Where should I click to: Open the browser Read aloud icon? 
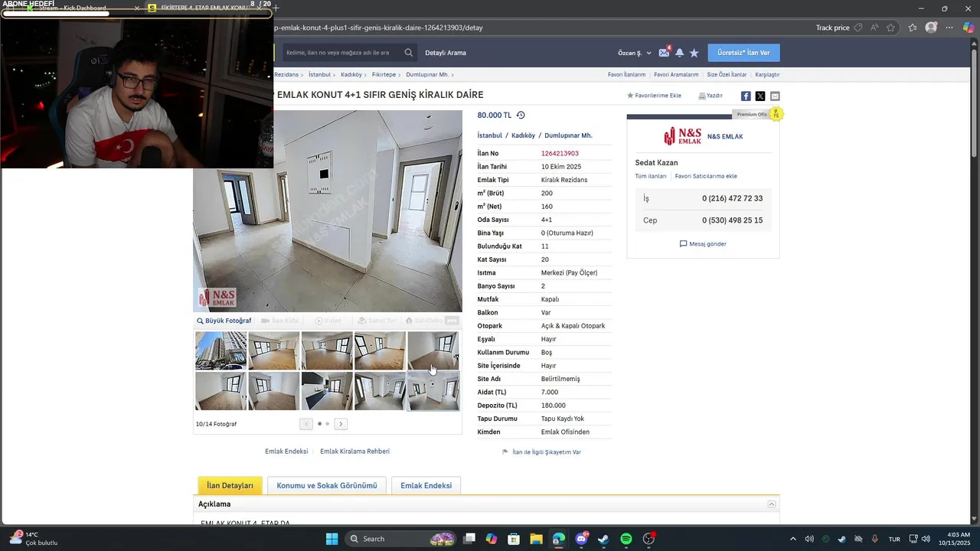click(x=874, y=28)
